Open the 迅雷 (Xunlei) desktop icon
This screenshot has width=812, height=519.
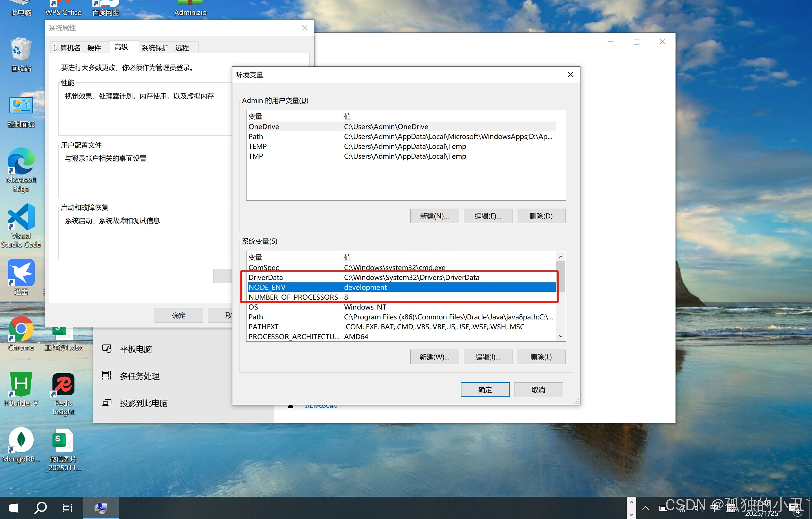coord(21,273)
